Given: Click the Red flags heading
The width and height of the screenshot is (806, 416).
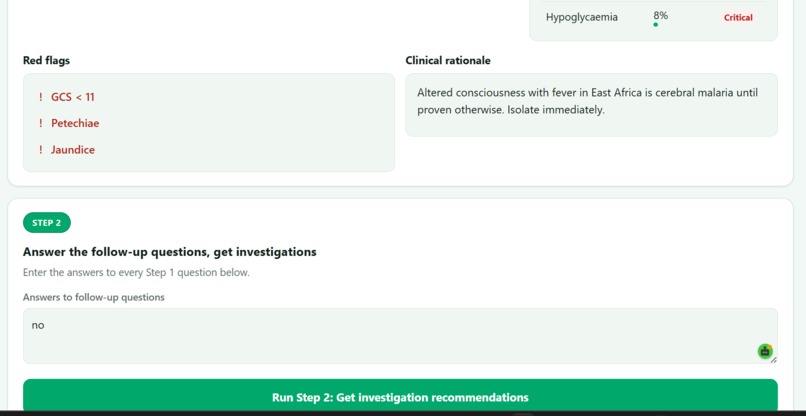Looking at the screenshot, I should (46, 60).
